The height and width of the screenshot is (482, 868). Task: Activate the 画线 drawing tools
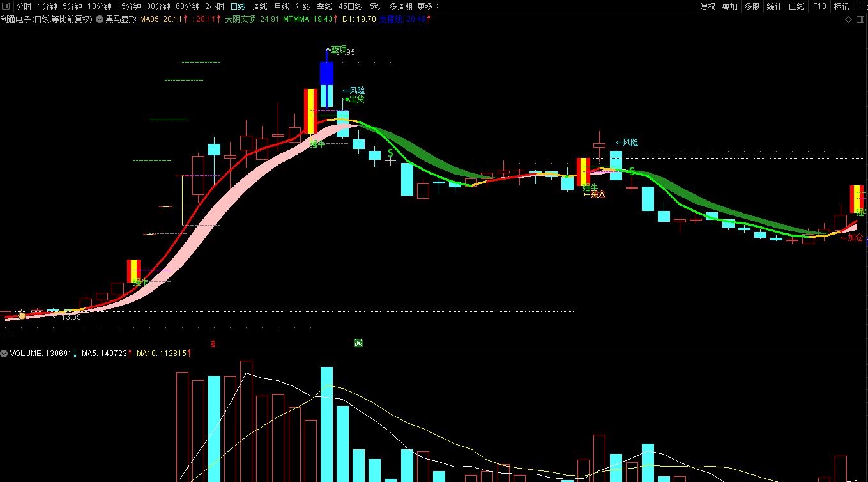(796, 6)
